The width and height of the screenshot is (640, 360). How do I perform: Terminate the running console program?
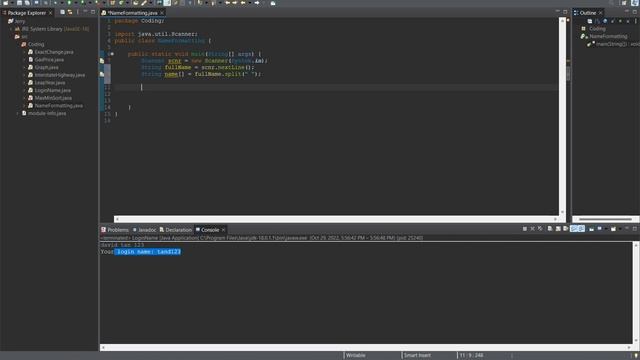tap(524, 229)
